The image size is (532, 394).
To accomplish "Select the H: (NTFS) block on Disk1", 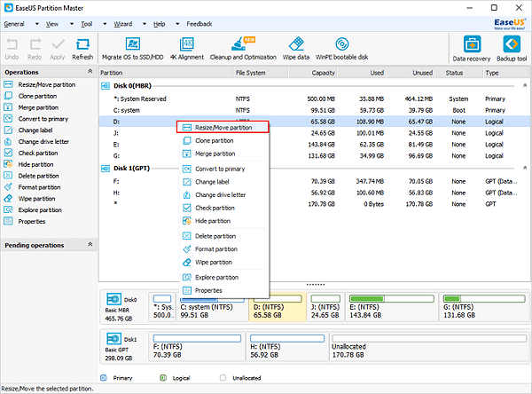I will (287, 346).
